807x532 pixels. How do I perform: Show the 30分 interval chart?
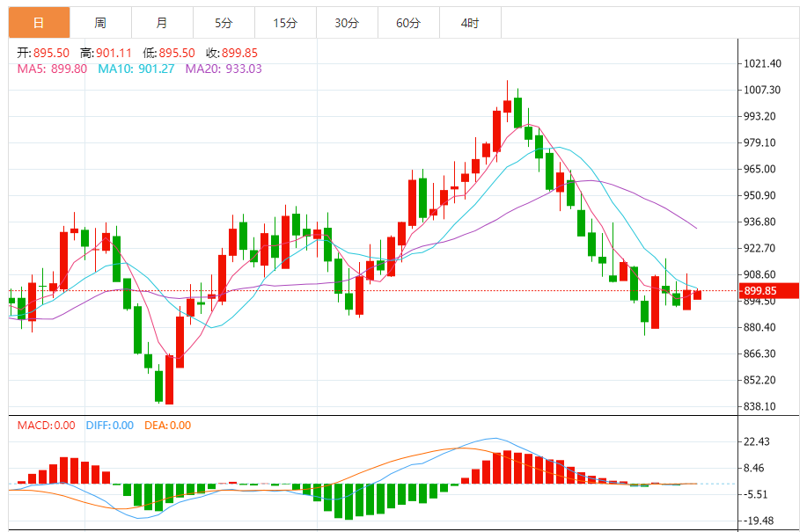[347, 23]
